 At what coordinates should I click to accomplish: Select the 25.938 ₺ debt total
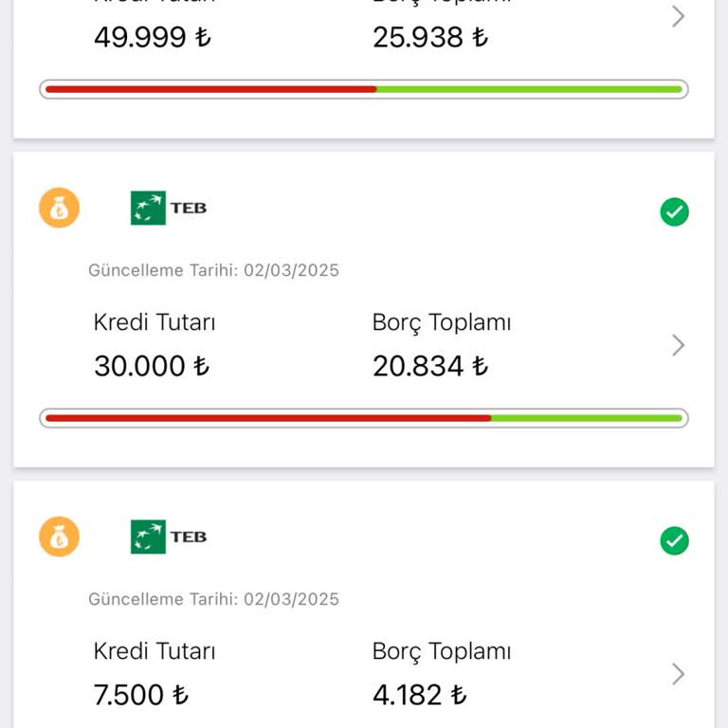430,38
